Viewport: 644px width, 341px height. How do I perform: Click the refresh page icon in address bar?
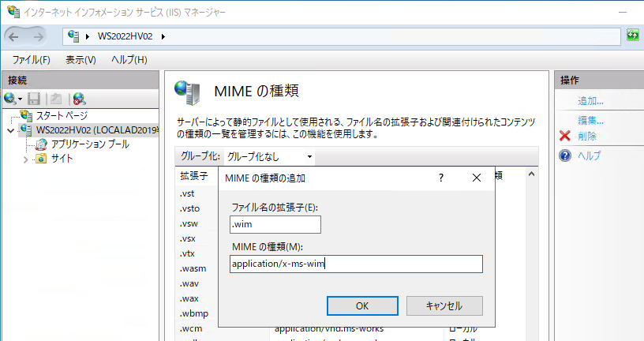coord(632,36)
